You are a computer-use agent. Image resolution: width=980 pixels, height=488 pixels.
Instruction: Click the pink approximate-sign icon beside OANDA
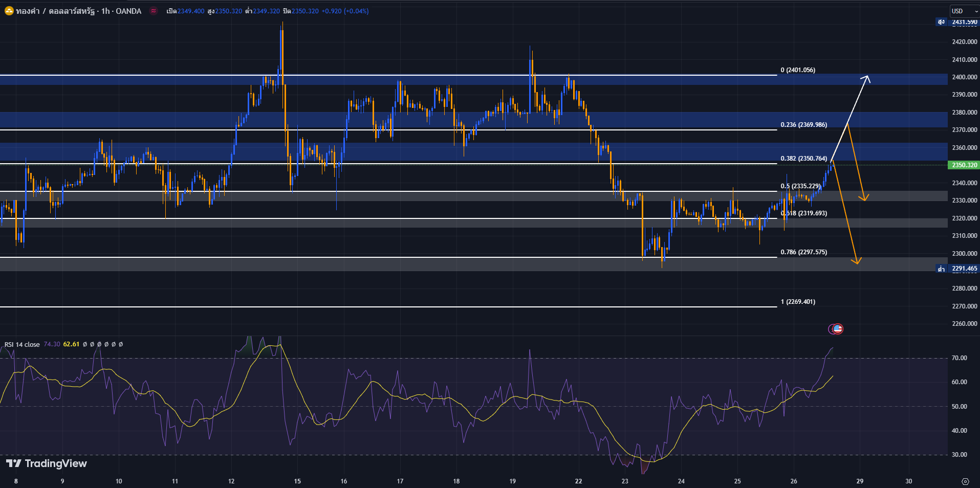pos(153,11)
